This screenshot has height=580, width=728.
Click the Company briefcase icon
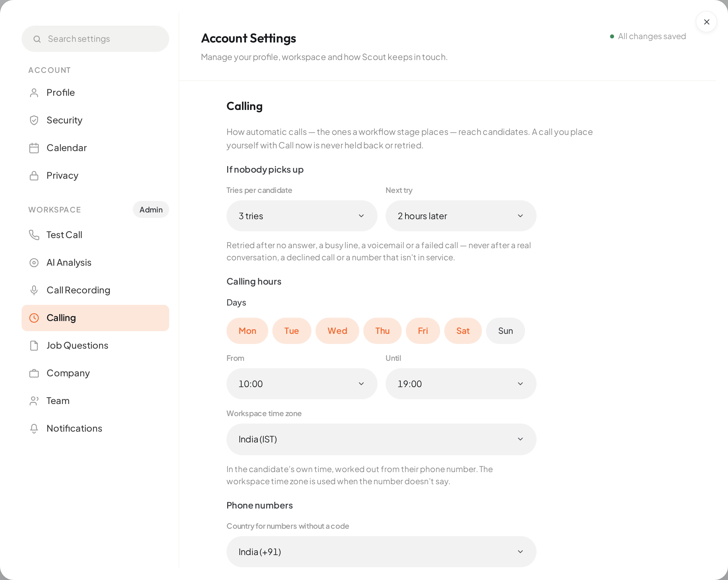tap(34, 373)
